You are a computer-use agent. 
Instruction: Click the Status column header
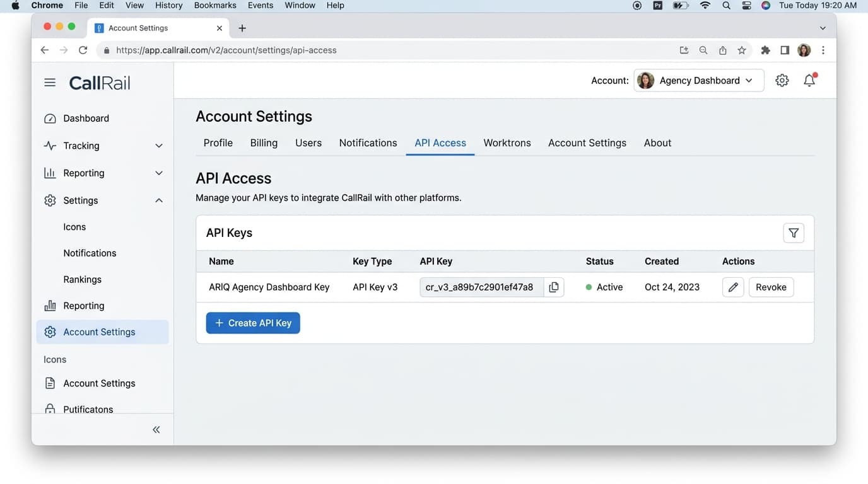click(599, 261)
